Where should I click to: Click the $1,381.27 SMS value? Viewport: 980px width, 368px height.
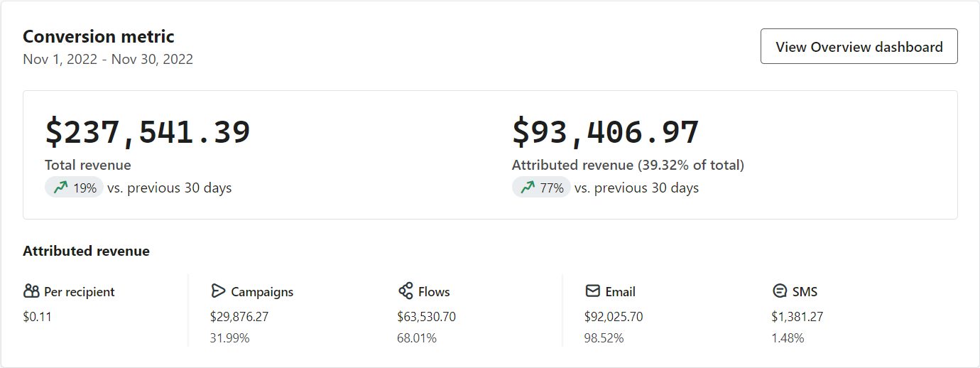click(x=797, y=317)
